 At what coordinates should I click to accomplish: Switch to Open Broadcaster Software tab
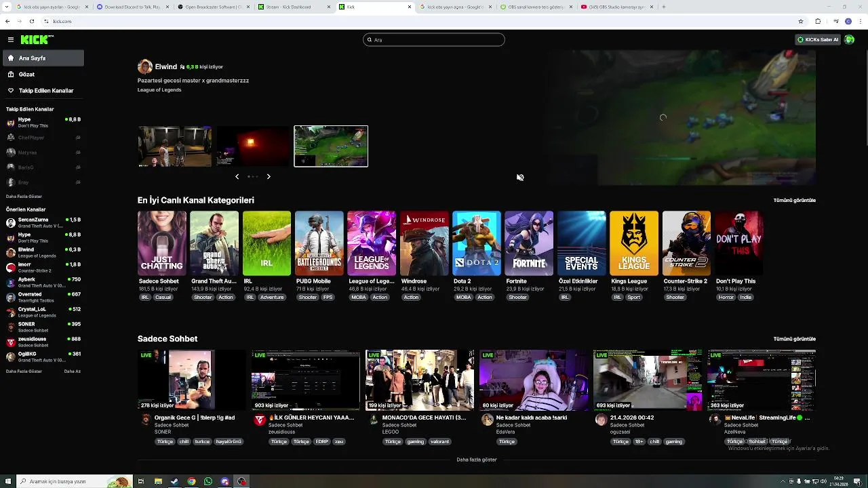(214, 7)
